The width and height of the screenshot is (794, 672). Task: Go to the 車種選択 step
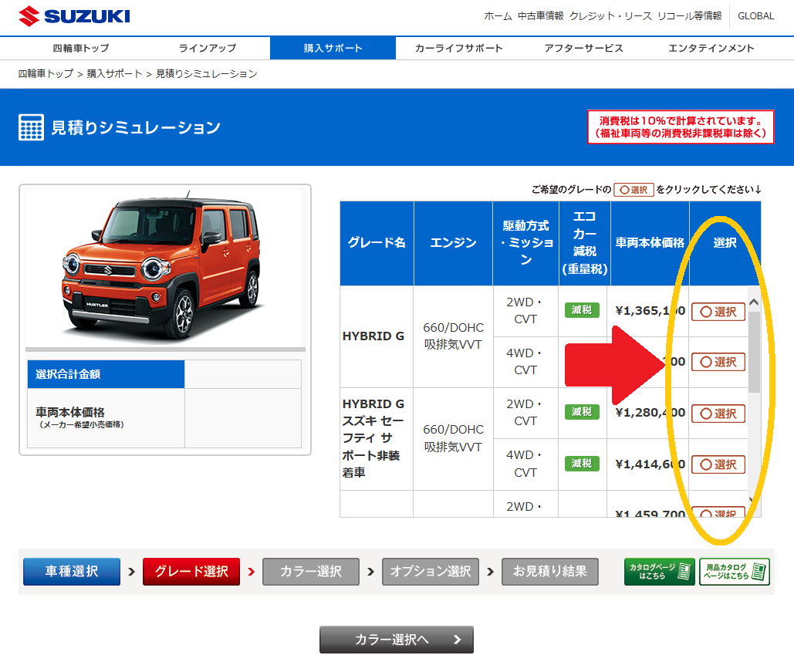coord(72,571)
